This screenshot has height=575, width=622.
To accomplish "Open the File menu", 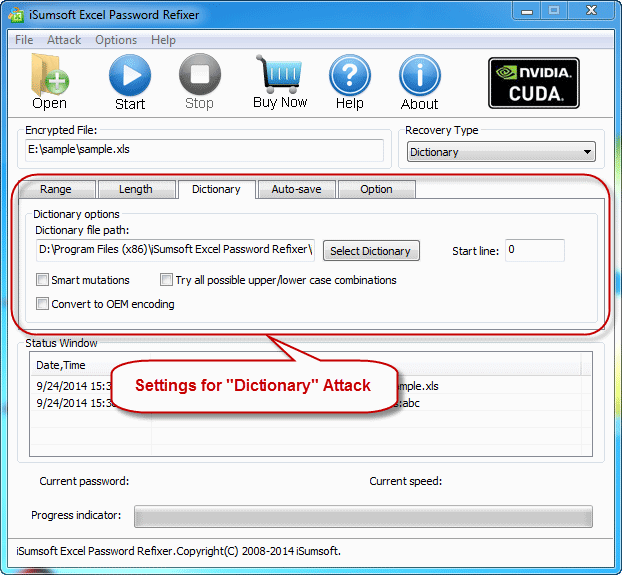I will click(24, 40).
